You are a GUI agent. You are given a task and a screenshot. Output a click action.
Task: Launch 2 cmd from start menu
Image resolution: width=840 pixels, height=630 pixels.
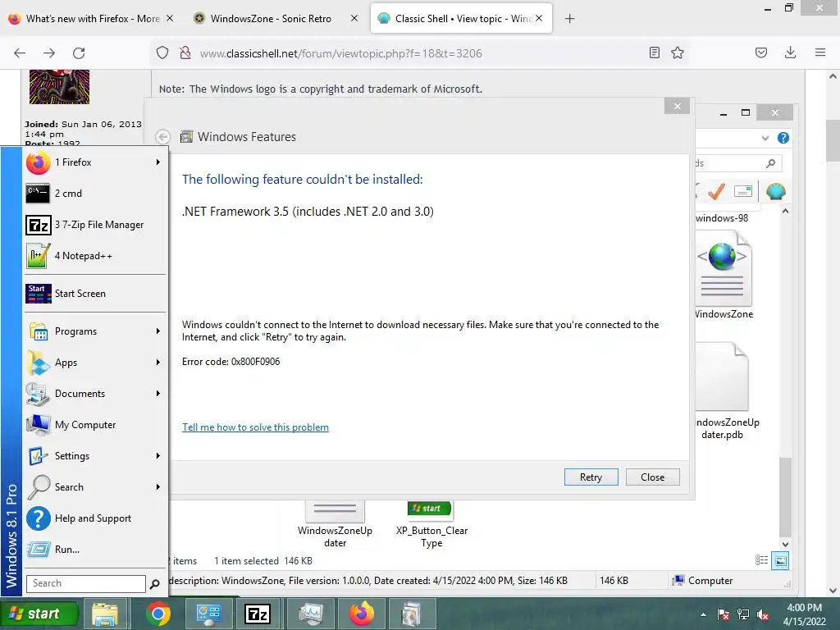tap(94, 194)
